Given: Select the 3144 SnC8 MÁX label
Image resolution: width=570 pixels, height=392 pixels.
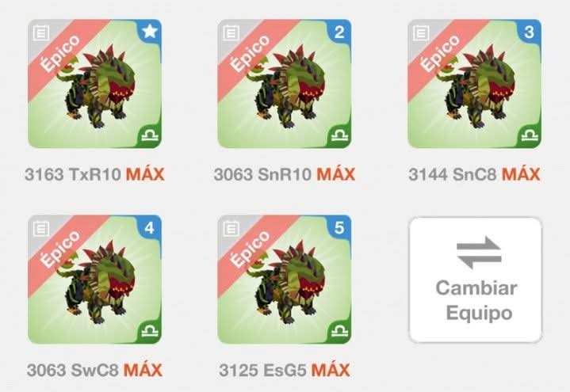Looking at the screenshot, I should click(474, 174).
